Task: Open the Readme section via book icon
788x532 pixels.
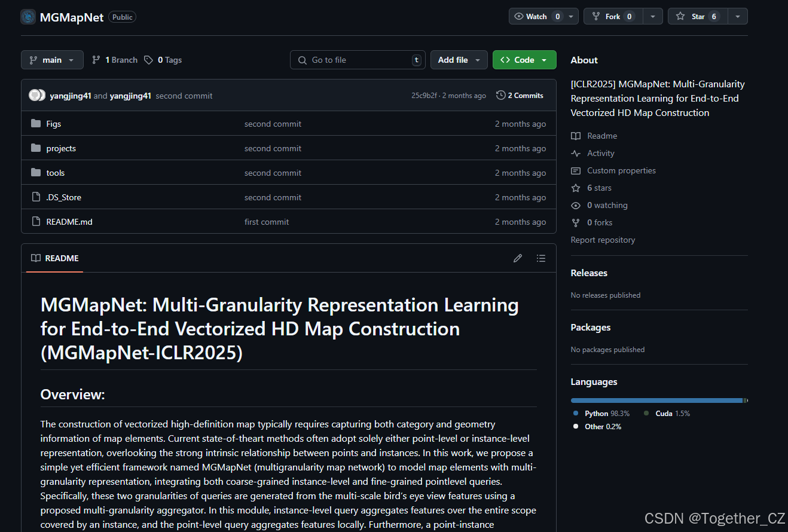Action: pos(575,136)
